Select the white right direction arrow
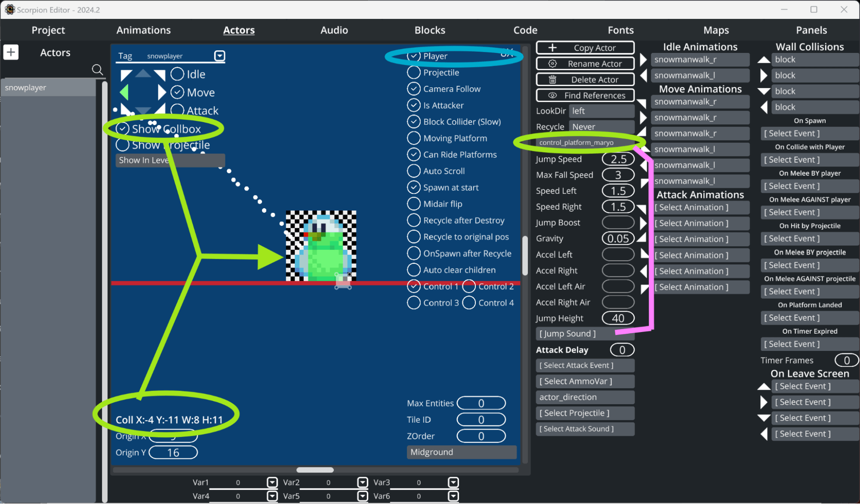This screenshot has width=860, height=504. [x=161, y=92]
